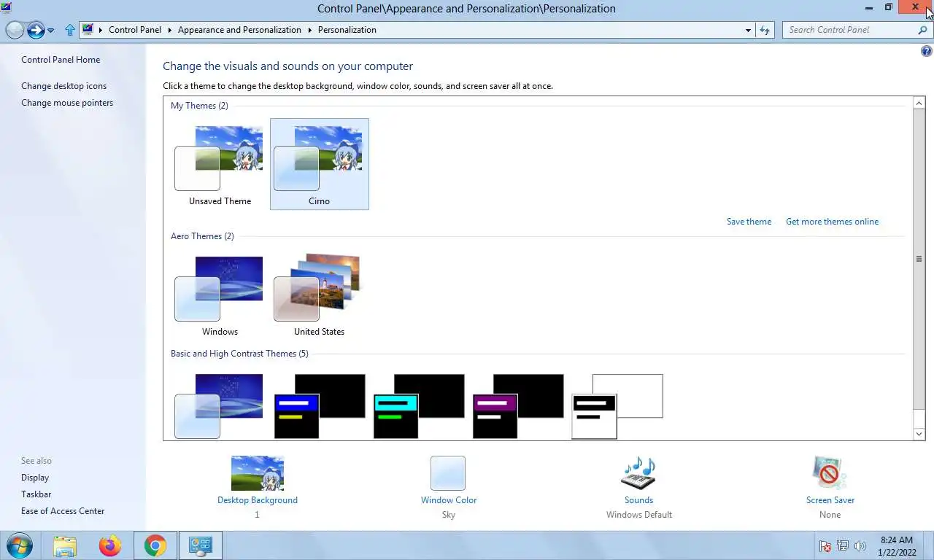Click the network tray icon

tap(843, 546)
